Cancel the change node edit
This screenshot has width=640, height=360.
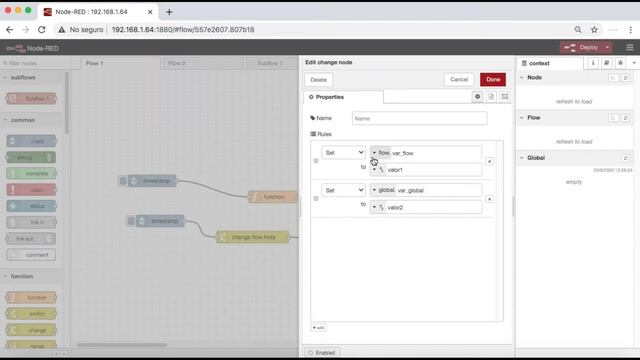coord(459,80)
